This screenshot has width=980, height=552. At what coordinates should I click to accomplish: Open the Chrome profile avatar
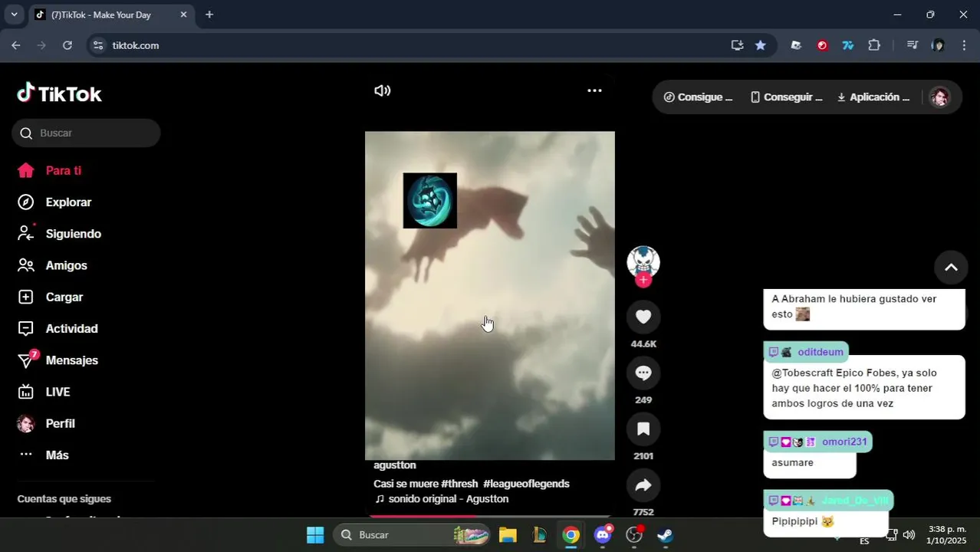938,45
